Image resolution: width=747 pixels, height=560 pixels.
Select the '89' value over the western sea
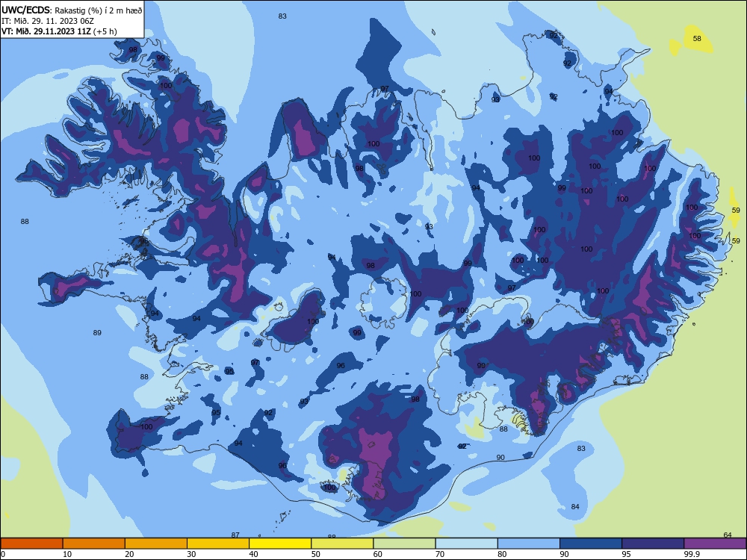click(x=97, y=333)
